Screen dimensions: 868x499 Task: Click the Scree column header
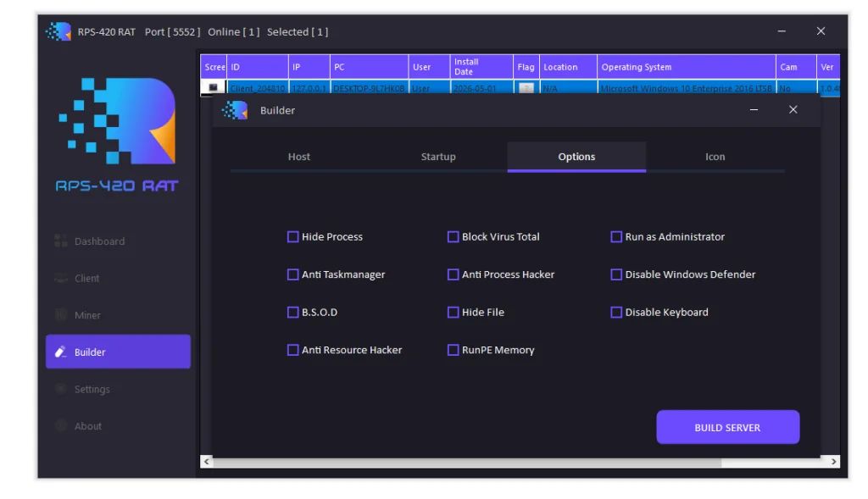tap(214, 67)
